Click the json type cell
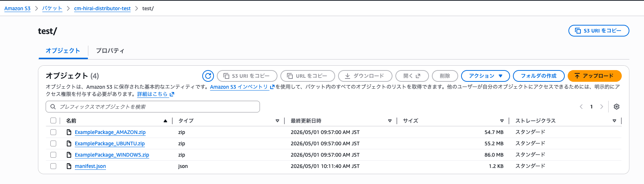Screen dimensions: 644x184 [183, 166]
